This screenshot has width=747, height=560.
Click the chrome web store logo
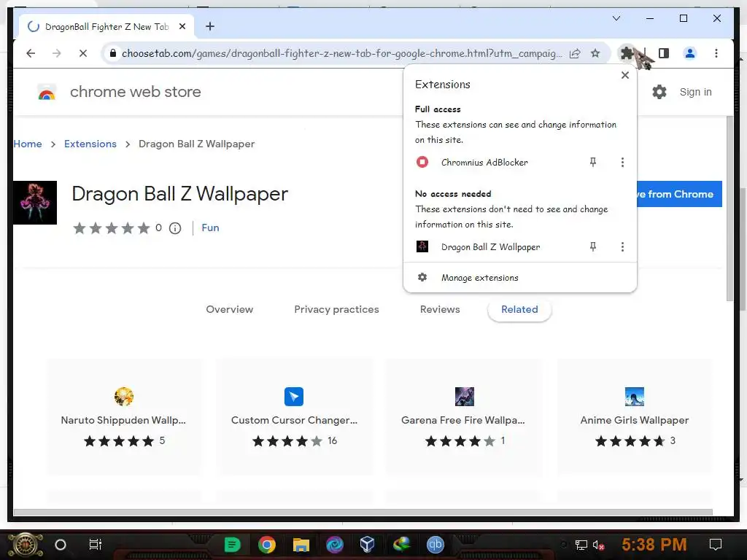[47, 92]
